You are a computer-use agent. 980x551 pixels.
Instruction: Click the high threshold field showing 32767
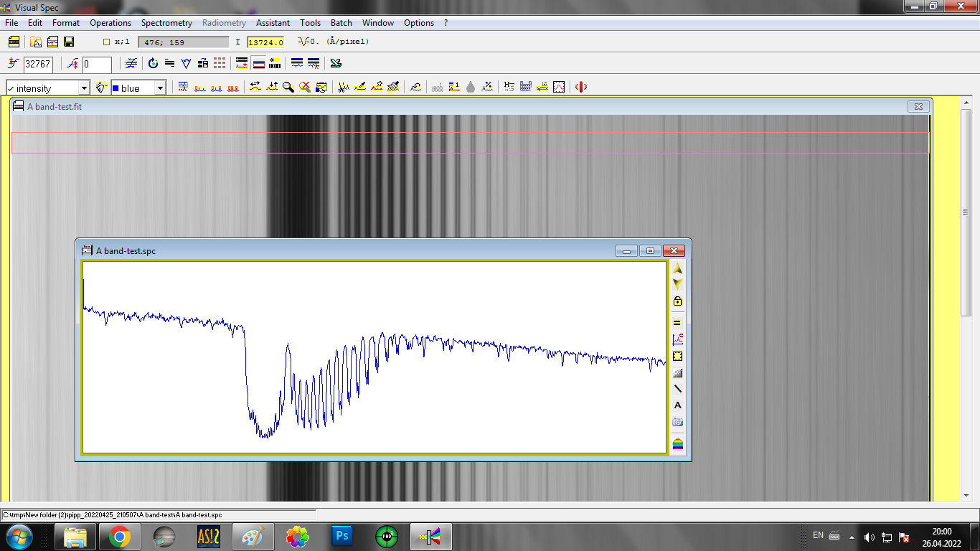point(38,65)
